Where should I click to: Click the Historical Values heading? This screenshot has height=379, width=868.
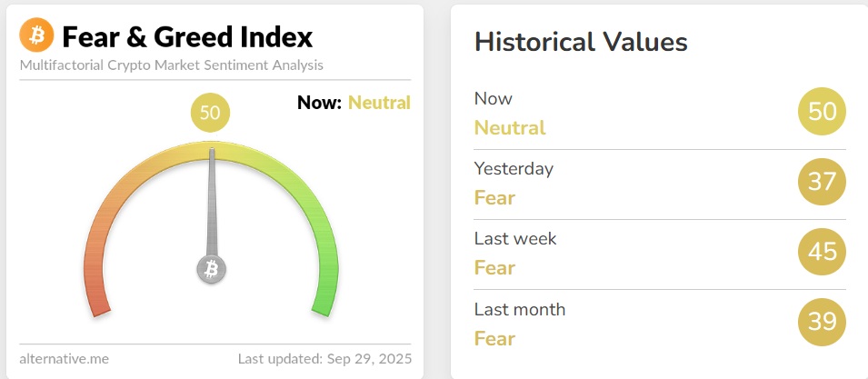[x=581, y=41]
